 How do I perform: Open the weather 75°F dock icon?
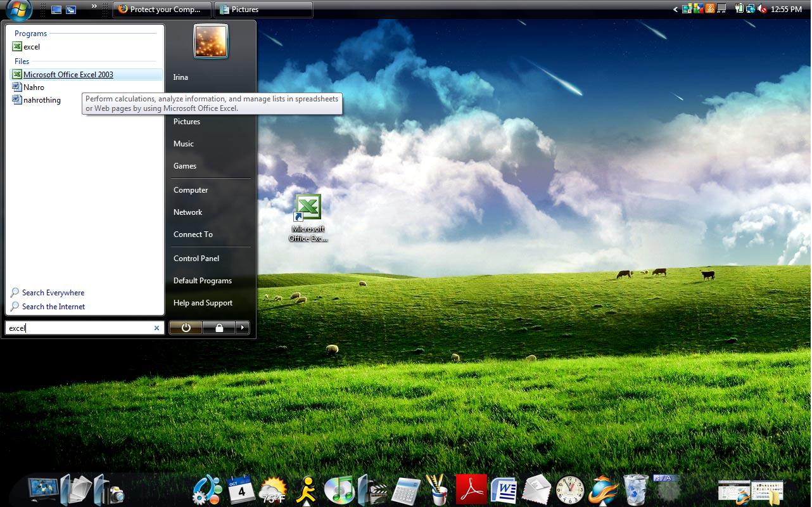tap(274, 491)
